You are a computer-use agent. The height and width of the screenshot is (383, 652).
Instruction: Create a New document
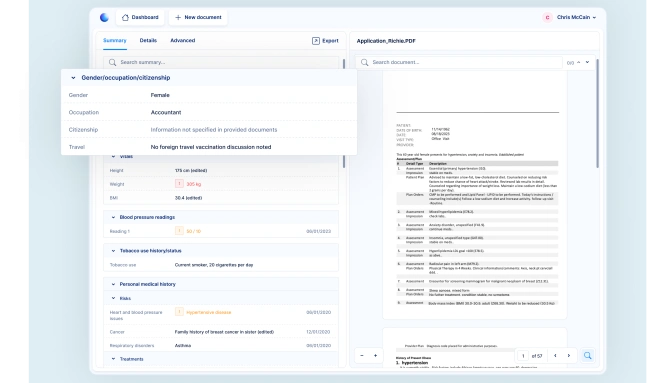click(198, 17)
